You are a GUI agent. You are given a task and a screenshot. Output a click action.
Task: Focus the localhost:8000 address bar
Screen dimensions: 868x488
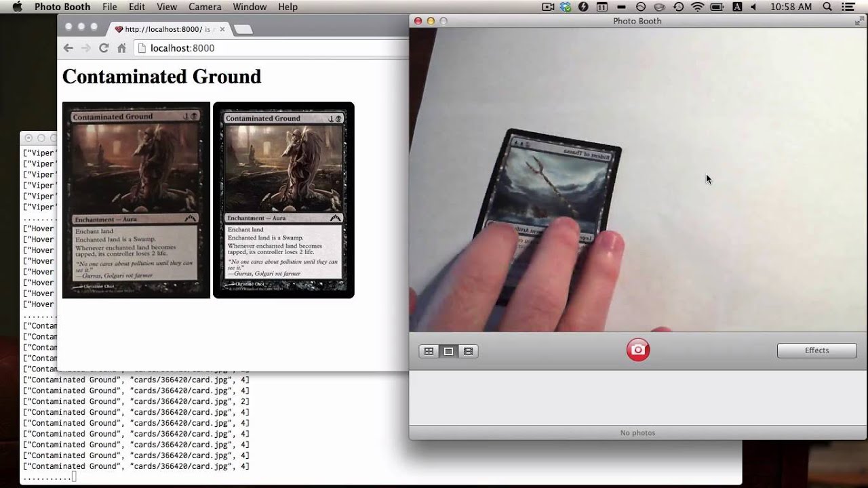coord(271,48)
